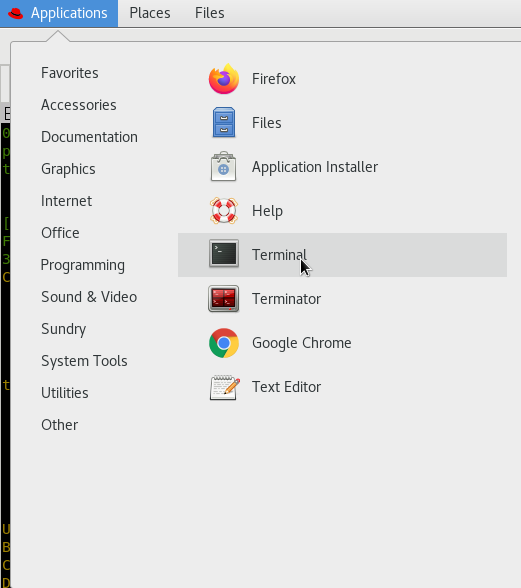The image size is (521, 588).
Task: Select the Graphics category
Action: pos(68,169)
